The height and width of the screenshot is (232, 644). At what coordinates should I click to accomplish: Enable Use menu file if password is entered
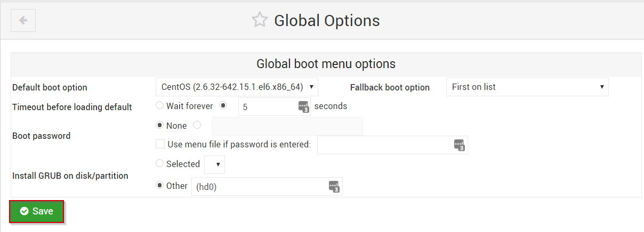pos(160,144)
